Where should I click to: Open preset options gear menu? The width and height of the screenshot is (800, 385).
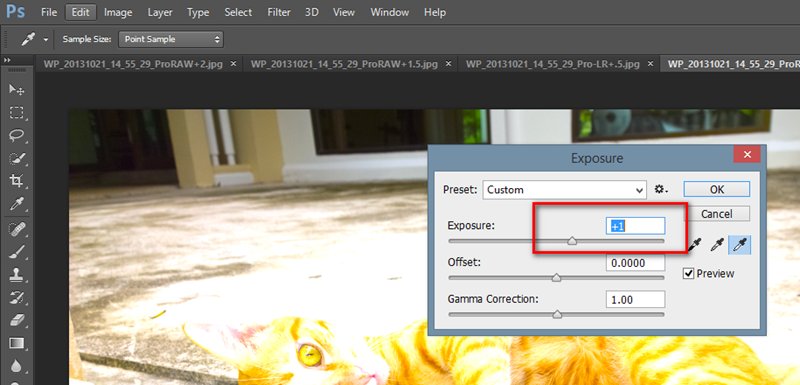pyautogui.click(x=661, y=190)
